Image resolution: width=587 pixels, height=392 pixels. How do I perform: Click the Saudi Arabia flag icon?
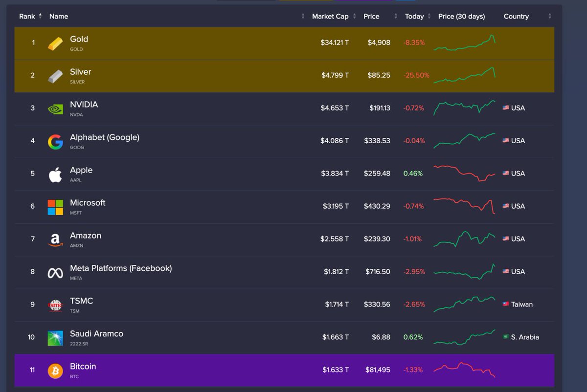pos(506,337)
